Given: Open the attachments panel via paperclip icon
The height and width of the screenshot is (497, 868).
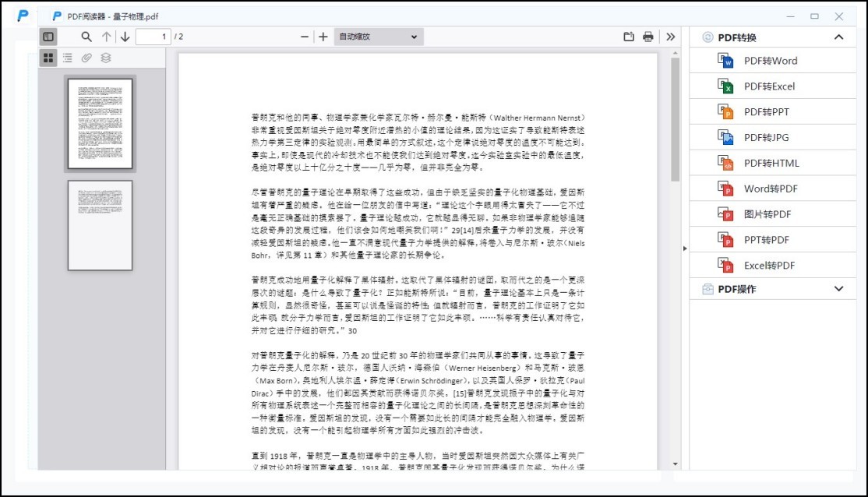Looking at the screenshot, I should pos(86,57).
